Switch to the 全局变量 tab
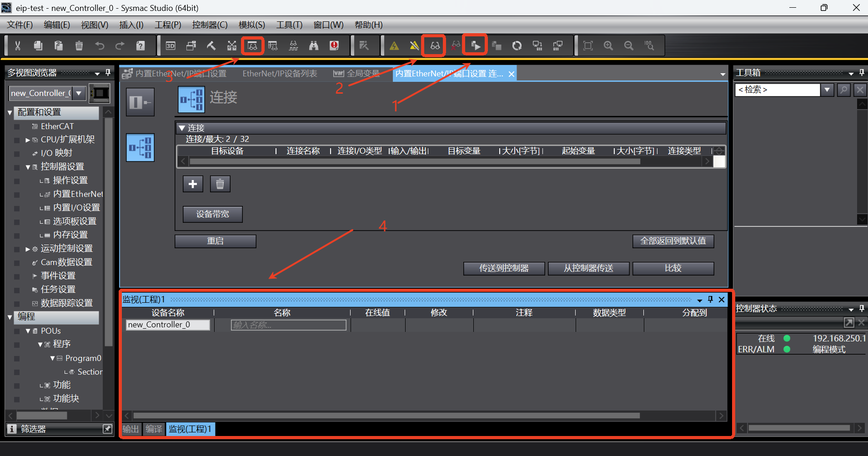 tap(357, 74)
